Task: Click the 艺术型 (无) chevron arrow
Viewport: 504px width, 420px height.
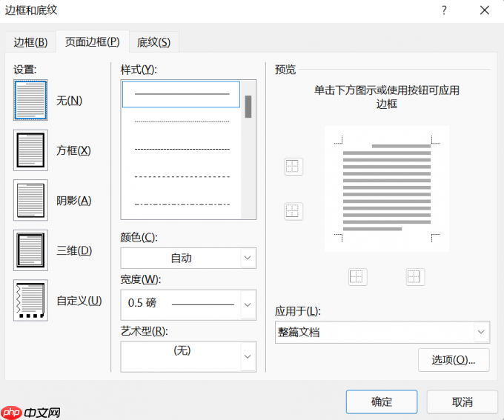Action: click(x=248, y=357)
